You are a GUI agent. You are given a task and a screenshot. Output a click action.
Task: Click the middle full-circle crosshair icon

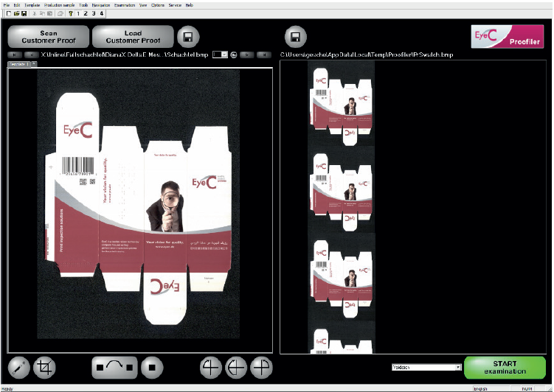[236, 368]
